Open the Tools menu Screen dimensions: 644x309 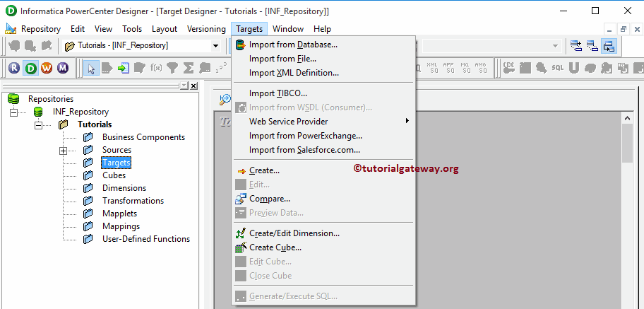[x=132, y=29]
